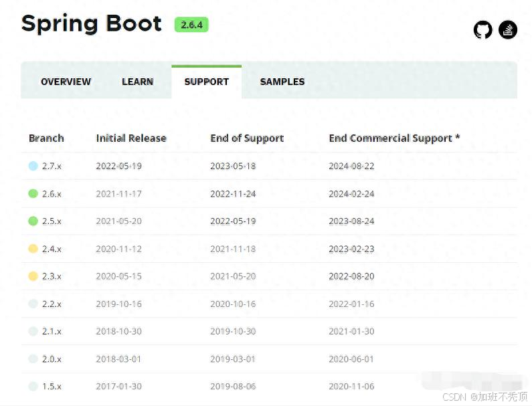
Task: Select the 2.7.x branch label
Action: coord(52,166)
